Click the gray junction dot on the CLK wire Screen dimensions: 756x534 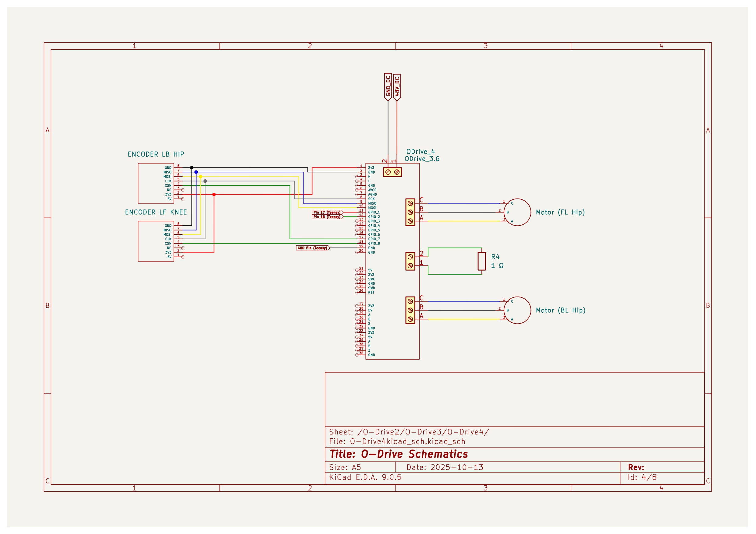coord(205,181)
